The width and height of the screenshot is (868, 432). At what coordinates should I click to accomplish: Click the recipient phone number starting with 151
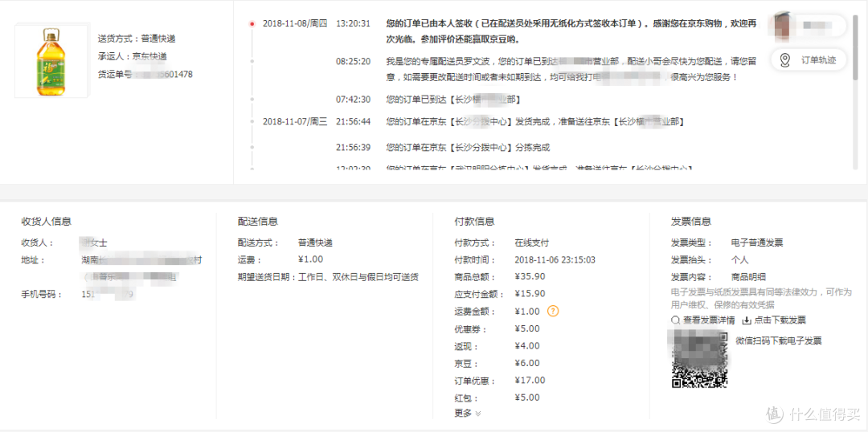[108, 295]
